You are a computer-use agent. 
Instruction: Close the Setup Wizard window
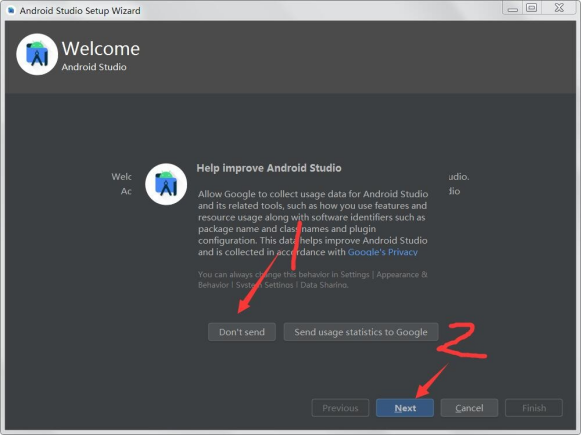click(x=559, y=8)
